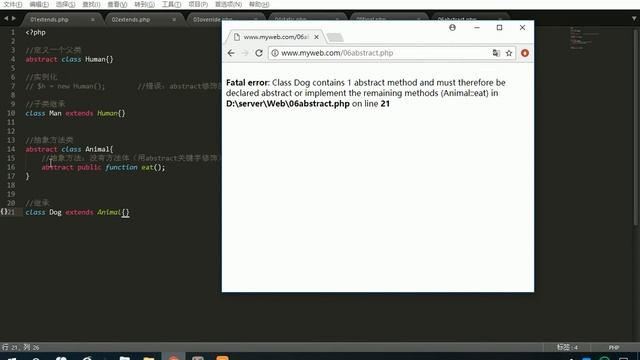Screen dimensions: 640x360
Task: Open the editor tab list dropdown
Action: pos(634,19)
